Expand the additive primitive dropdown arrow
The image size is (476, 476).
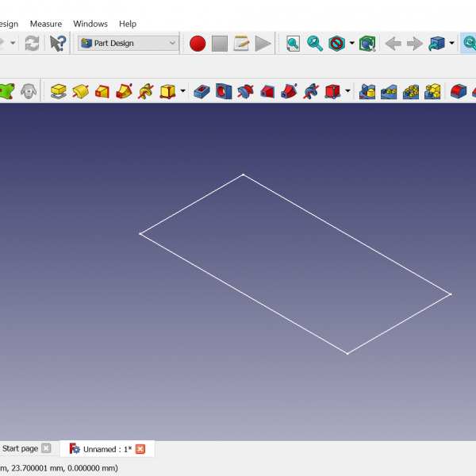tap(183, 91)
